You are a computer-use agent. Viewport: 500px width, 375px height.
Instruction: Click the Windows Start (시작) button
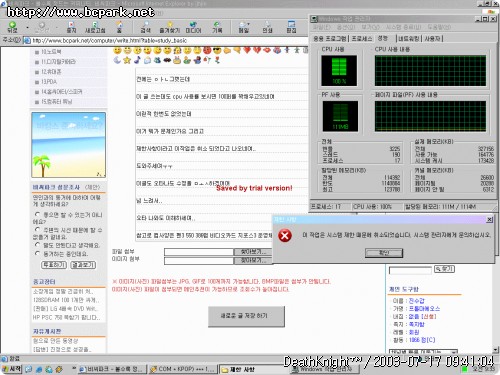pyautogui.click(x=12, y=369)
